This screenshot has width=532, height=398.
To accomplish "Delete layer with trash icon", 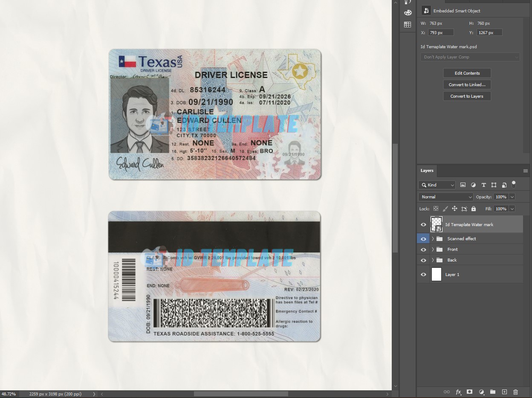I will pyautogui.click(x=515, y=392).
